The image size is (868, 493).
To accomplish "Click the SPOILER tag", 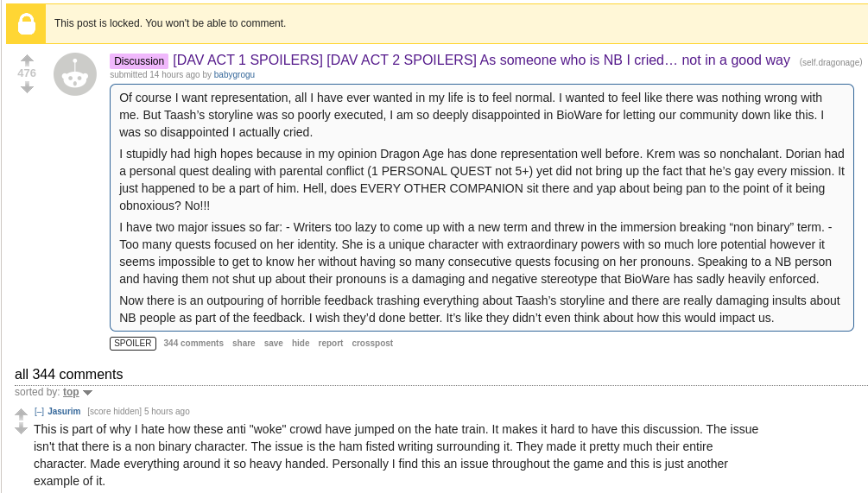I will pyautogui.click(x=133, y=343).
